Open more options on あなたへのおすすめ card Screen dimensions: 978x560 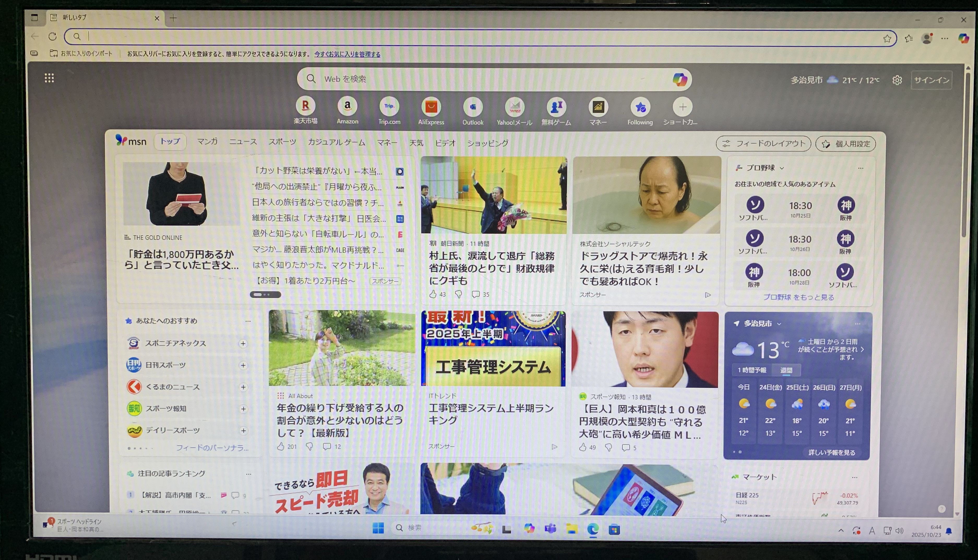coord(248,321)
